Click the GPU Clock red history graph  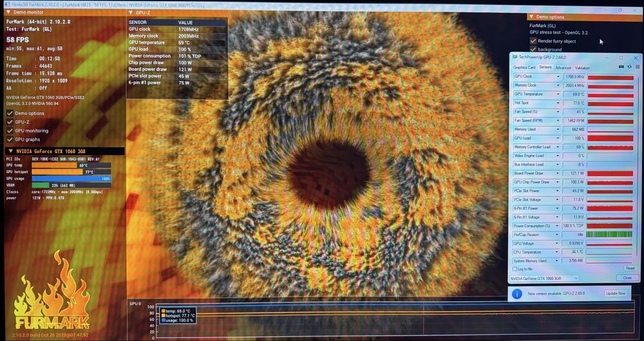click(611, 77)
